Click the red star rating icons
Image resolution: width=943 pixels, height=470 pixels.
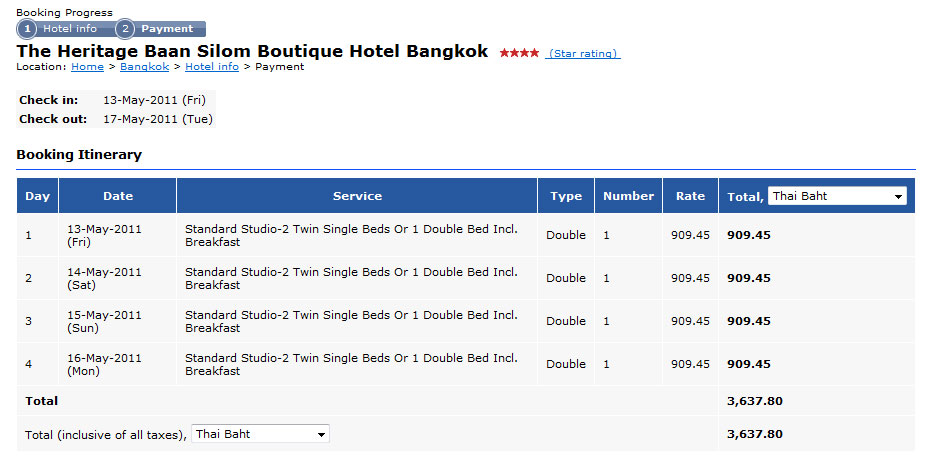click(519, 53)
